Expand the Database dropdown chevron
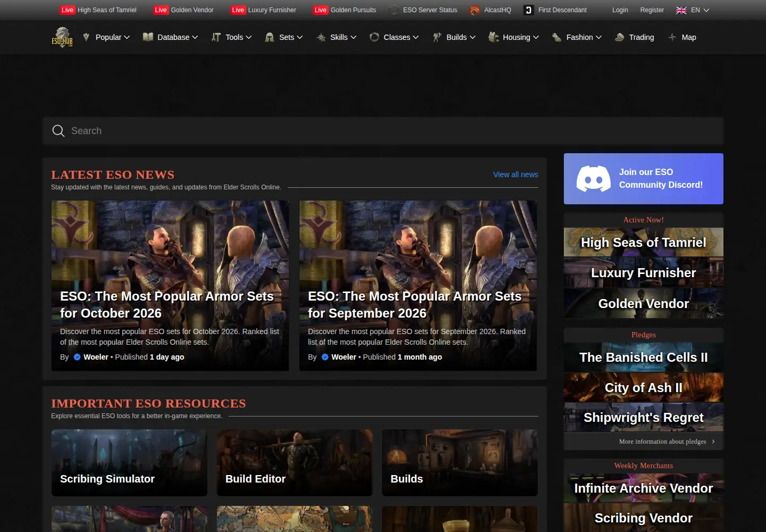The height and width of the screenshot is (532, 766). click(x=195, y=37)
